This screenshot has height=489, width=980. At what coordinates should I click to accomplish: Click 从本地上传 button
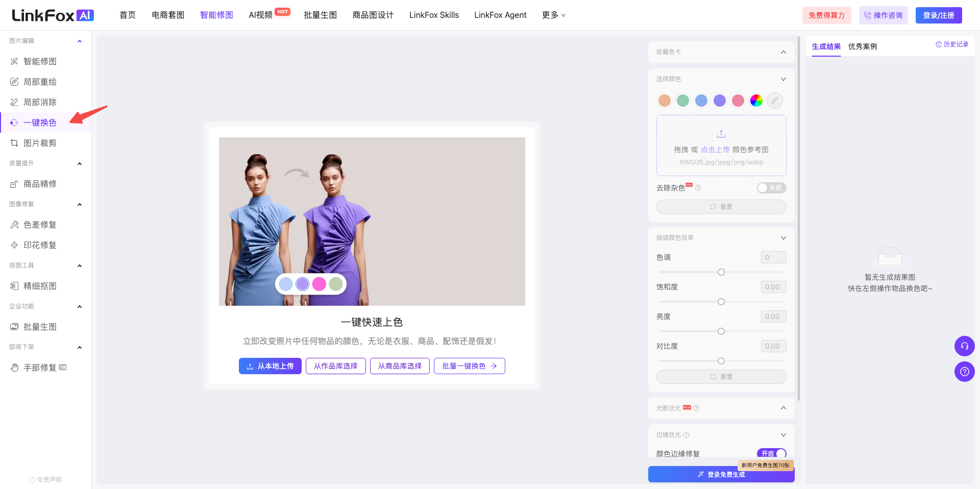point(270,366)
